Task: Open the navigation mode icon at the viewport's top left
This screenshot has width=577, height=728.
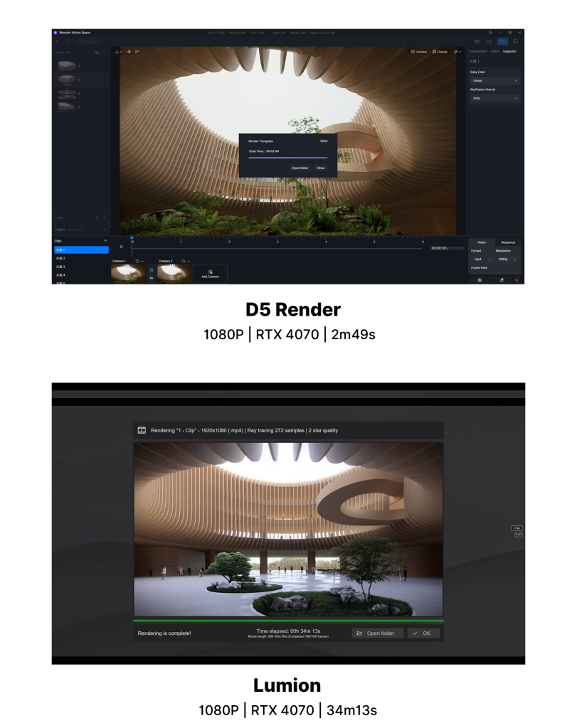Action: tap(118, 51)
